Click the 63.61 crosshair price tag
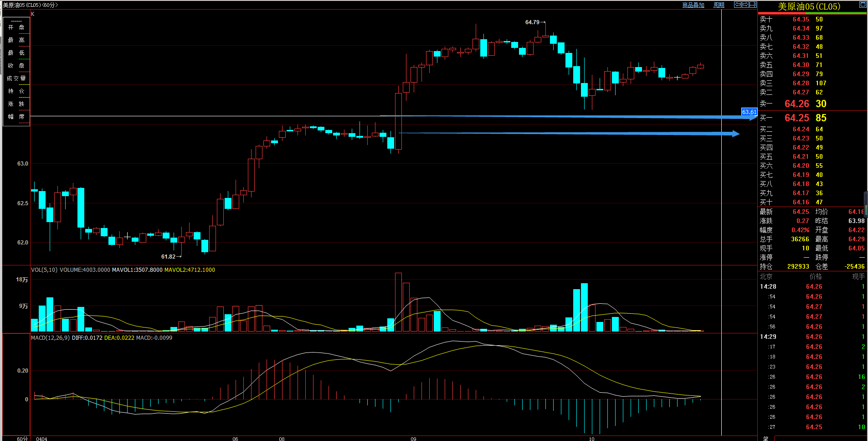The width and height of the screenshot is (868, 441). coord(749,112)
